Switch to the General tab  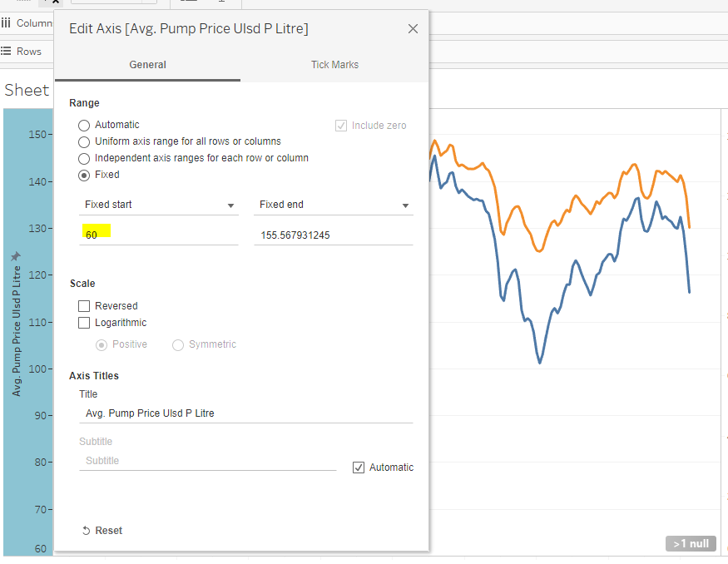[147, 65]
